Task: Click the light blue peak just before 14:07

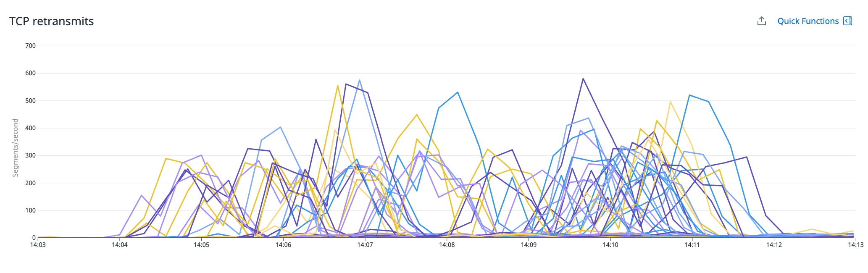Action: 360,80
